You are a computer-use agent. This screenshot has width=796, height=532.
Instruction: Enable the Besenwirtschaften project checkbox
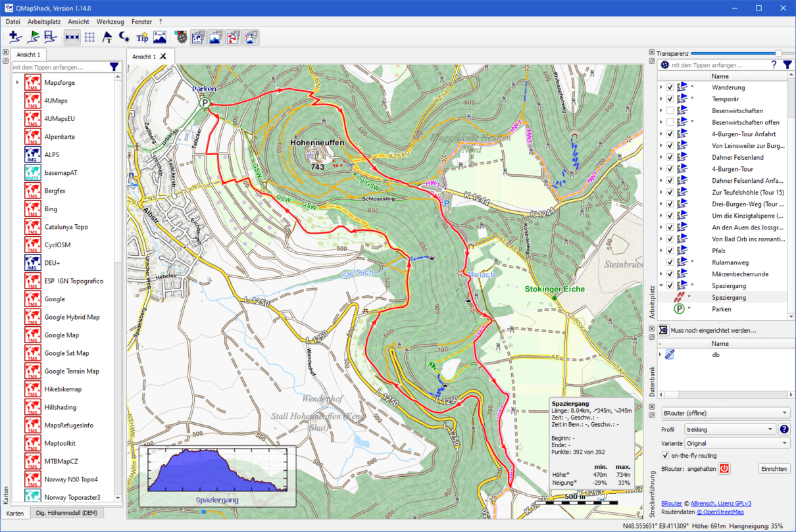(669, 110)
